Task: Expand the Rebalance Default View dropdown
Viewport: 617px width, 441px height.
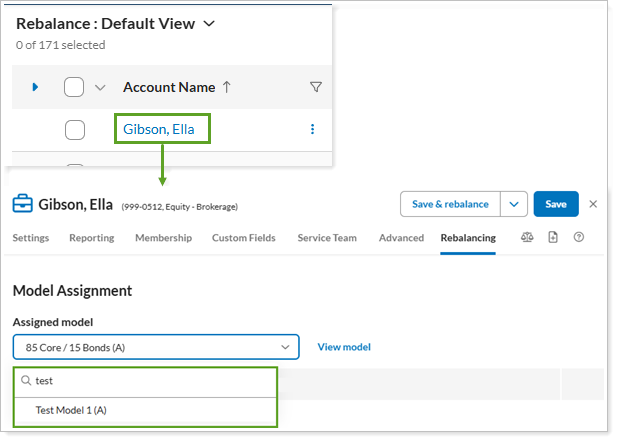Action: 208,23
